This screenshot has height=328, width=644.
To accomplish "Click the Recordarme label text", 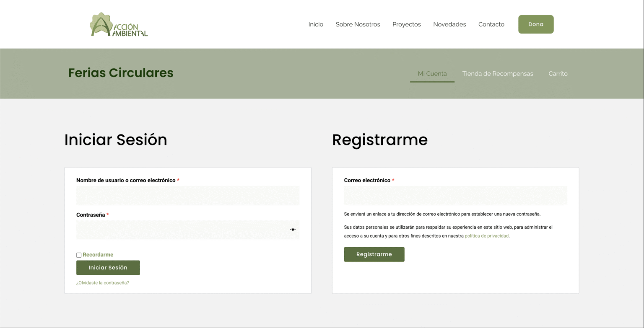I will pyautogui.click(x=98, y=255).
